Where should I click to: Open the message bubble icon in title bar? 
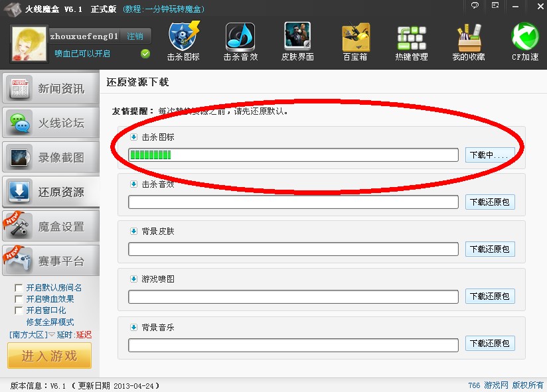(x=475, y=5)
